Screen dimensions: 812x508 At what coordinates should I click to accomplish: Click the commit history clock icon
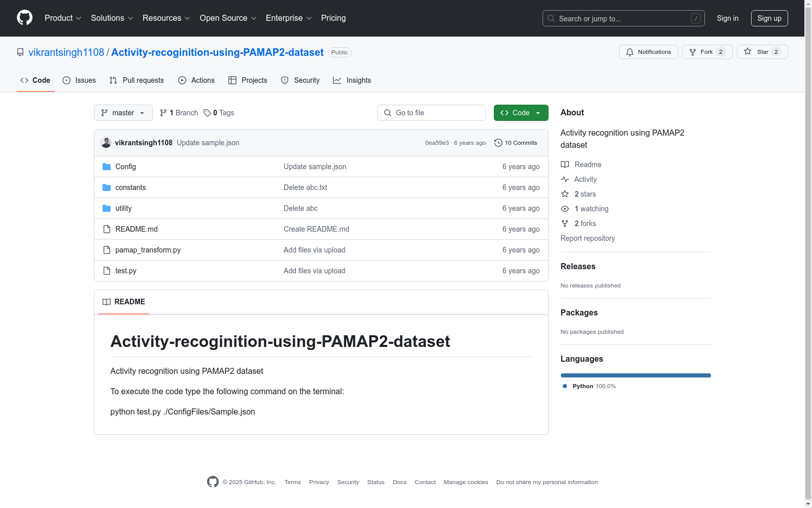coord(498,143)
